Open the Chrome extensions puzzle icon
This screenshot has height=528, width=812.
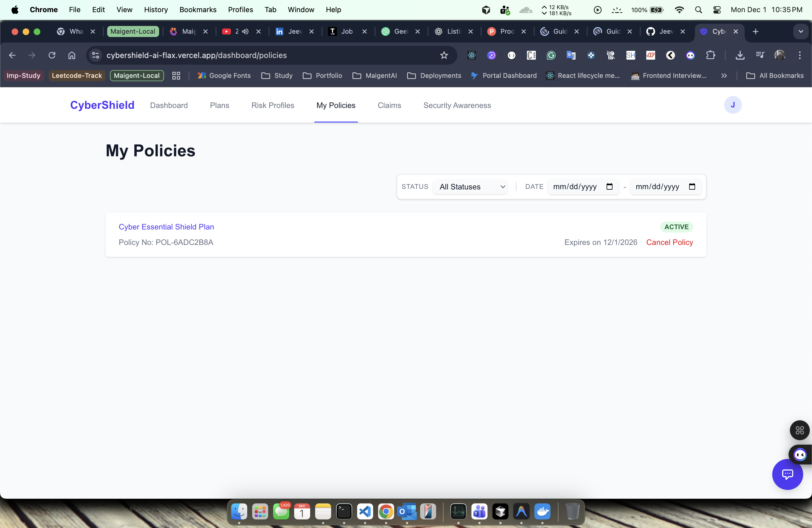pyautogui.click(x=710, y=55)
